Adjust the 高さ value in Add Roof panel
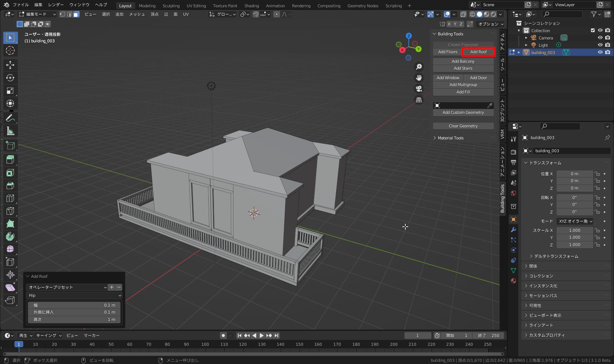Viewport: 614px width, 364px height. click(x=74, y=319)
